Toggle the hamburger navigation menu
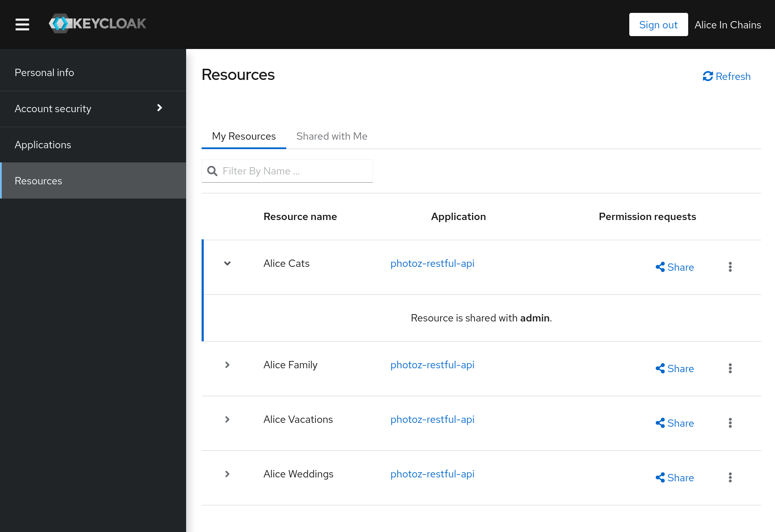Viewport: 775px width, 532px height. (x=22, y=24)
